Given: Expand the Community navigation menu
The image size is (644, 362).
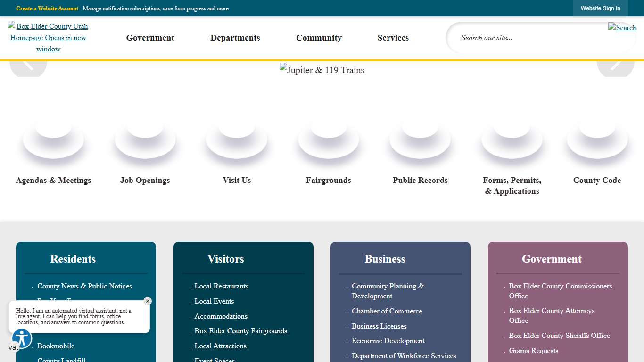Looking at the screenshot, I should coord(319,38).
